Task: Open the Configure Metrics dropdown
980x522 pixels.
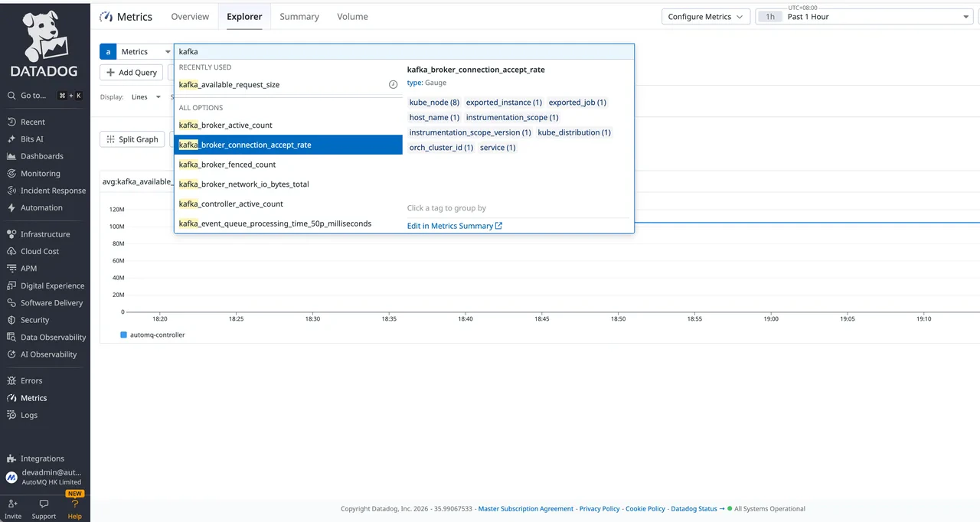Action: [704, 16]
